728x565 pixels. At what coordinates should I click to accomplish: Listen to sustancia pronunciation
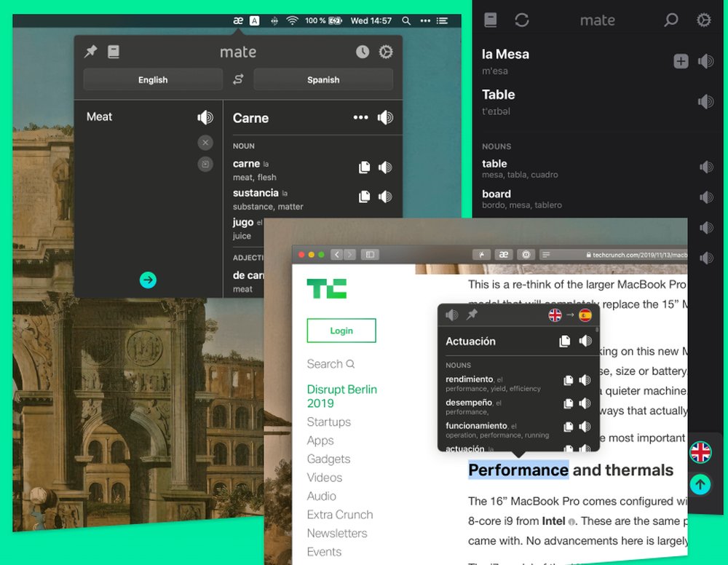pos(385,197)
